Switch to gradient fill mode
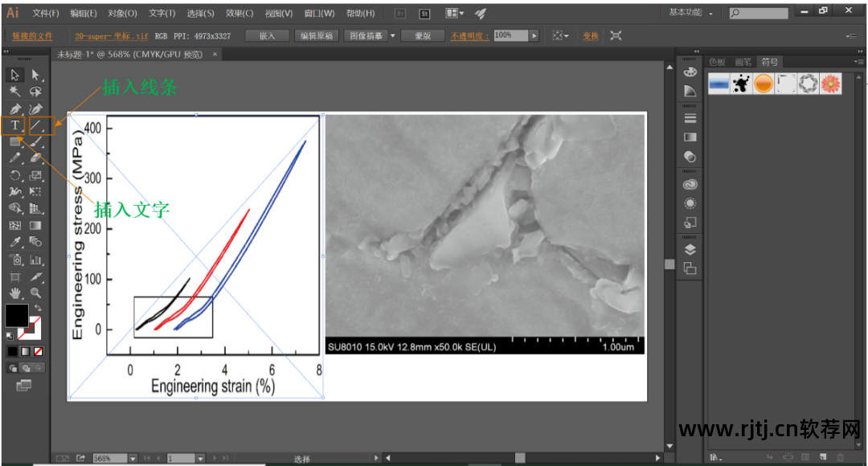Image resolution: width=868 pixels, height=466 pixels. coord(25,352)
